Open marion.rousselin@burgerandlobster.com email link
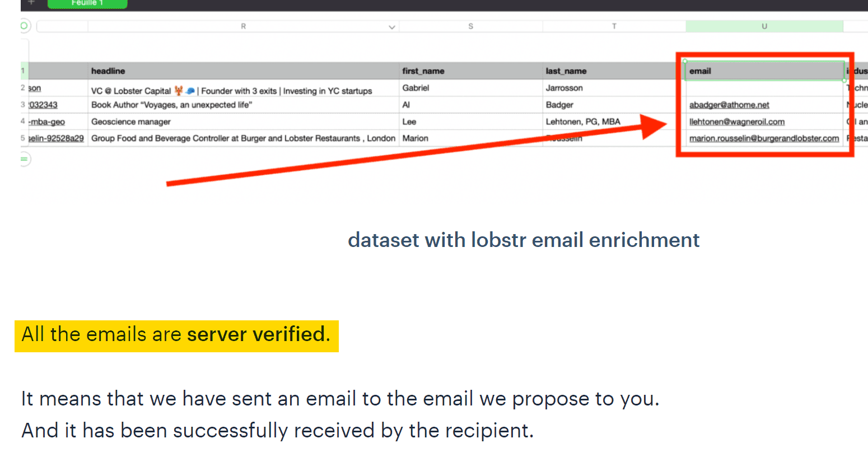868x457 pixels. pyautogui.click(x=764, y=138)
